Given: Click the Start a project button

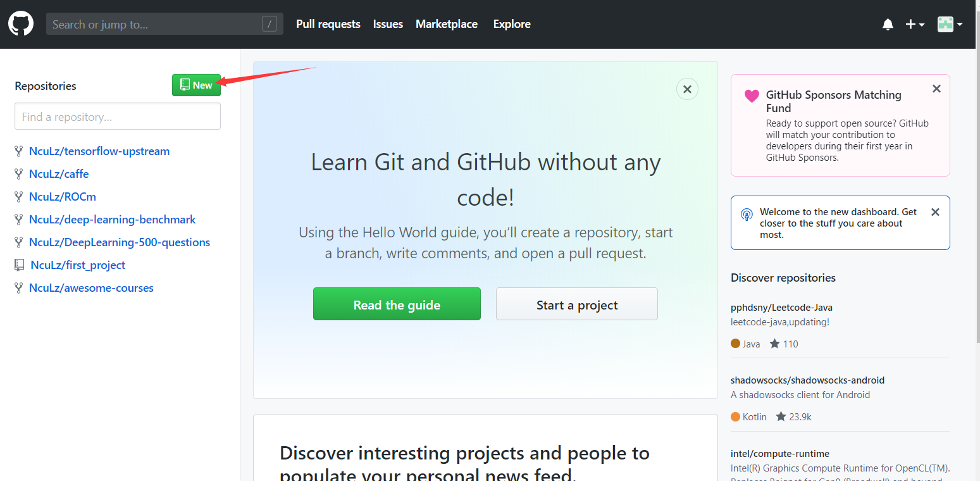Looking at the screenshot, I should [x=577, y=304].
